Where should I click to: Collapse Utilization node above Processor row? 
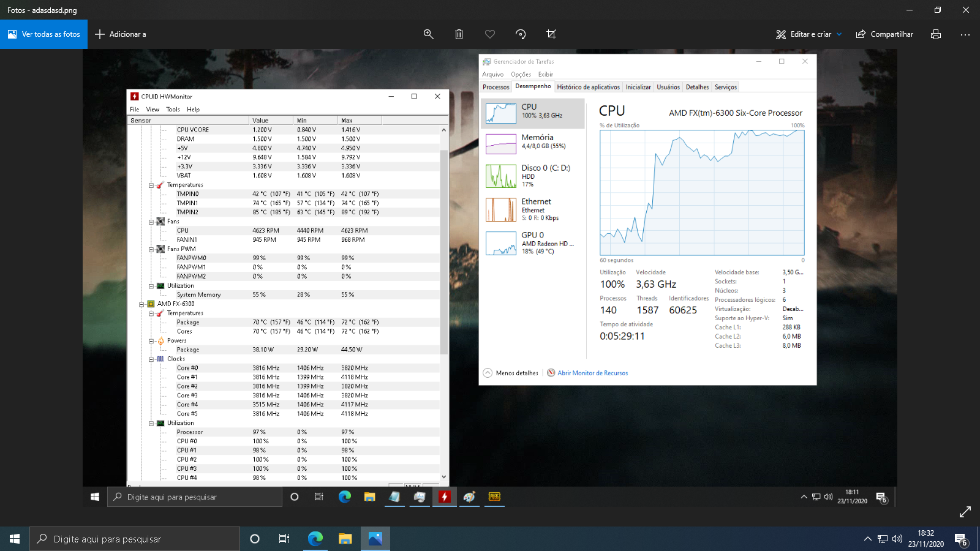[151, 423]
